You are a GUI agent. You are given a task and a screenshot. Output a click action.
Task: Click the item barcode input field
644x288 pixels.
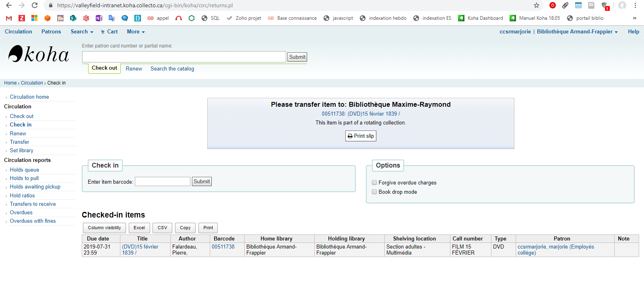(162, 182)
